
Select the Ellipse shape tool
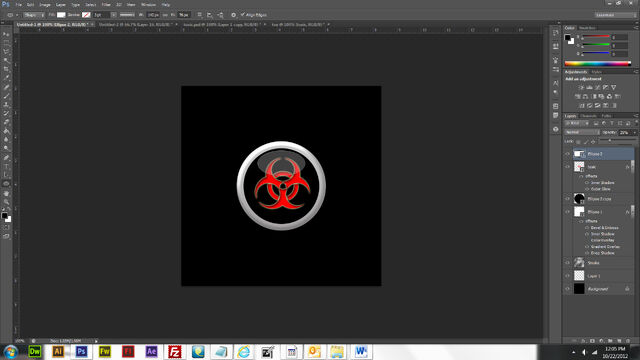tap(6, 184)
